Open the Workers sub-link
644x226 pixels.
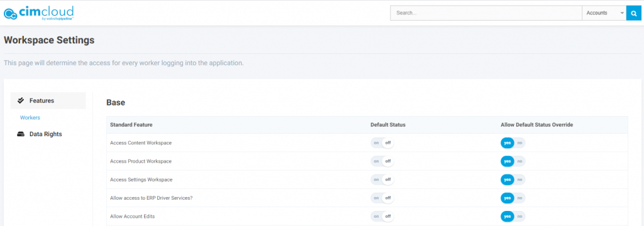coord(30,118)
